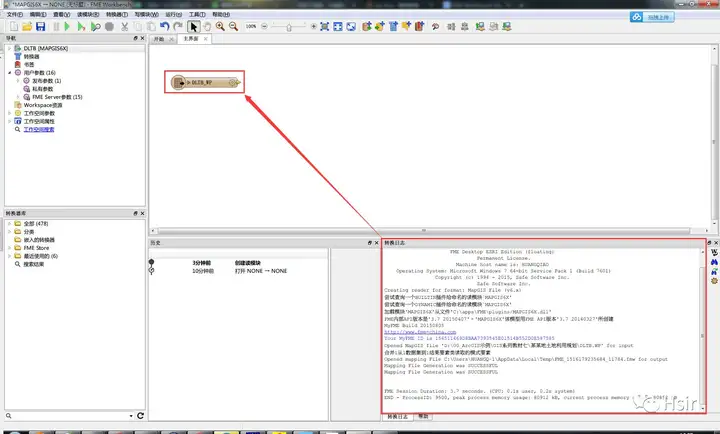Open the 查看(V) menu
The height and width of the screenshot is (434, 720).
click(62, 15)
